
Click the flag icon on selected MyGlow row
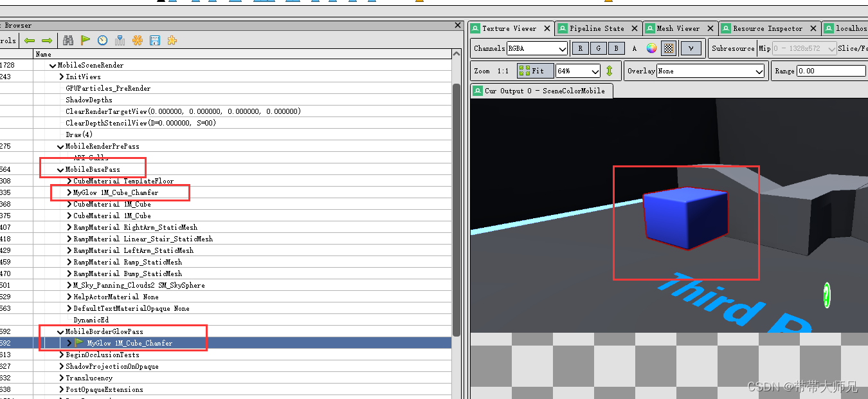pyautogui.click(x=80, y=343)
